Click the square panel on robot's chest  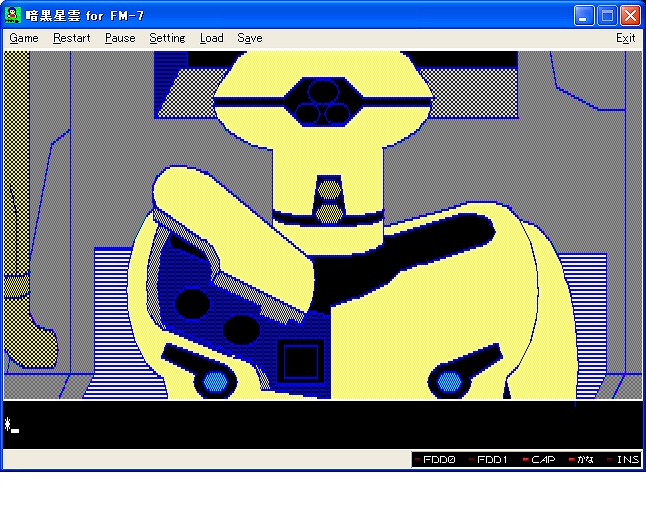click(302, 361)
